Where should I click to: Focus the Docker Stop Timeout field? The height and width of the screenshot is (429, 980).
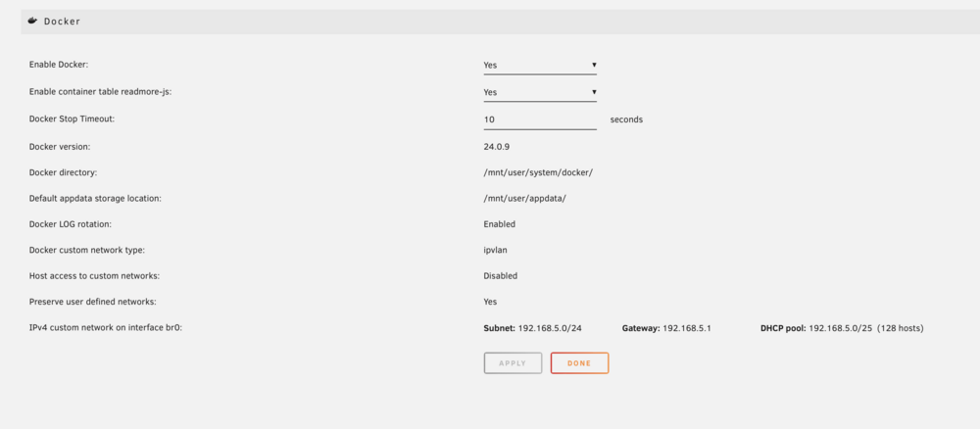pos(540,119)
